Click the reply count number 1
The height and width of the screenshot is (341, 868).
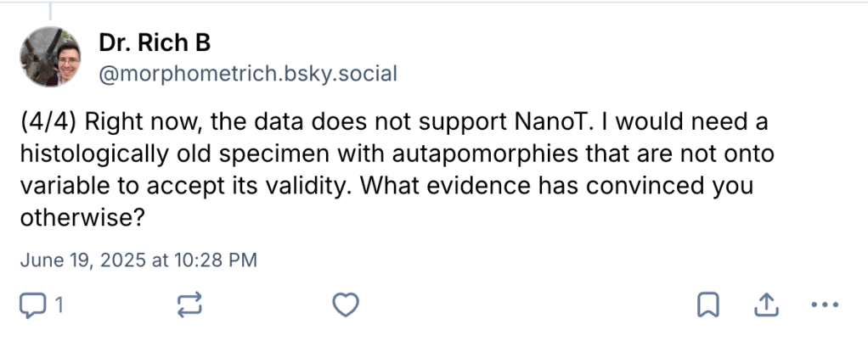59,305
